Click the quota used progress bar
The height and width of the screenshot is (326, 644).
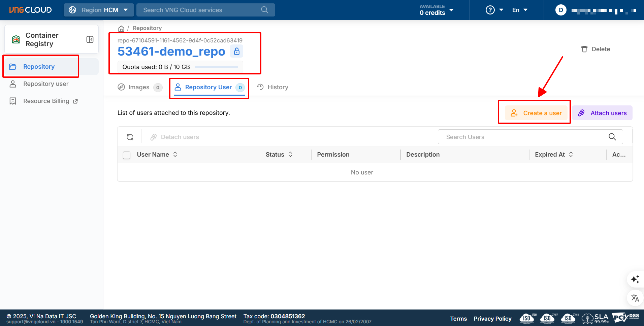216,67
